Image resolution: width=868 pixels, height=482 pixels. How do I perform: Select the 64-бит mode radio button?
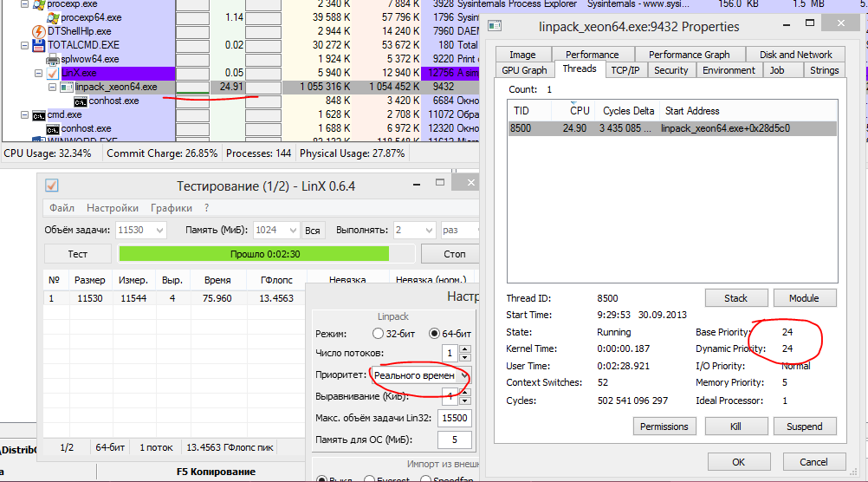435,334
